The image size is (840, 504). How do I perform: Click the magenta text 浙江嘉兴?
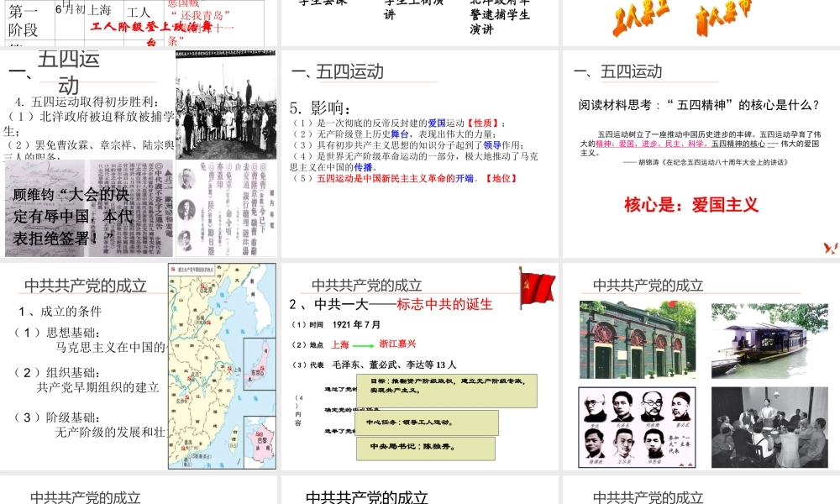tap(397, 344)
